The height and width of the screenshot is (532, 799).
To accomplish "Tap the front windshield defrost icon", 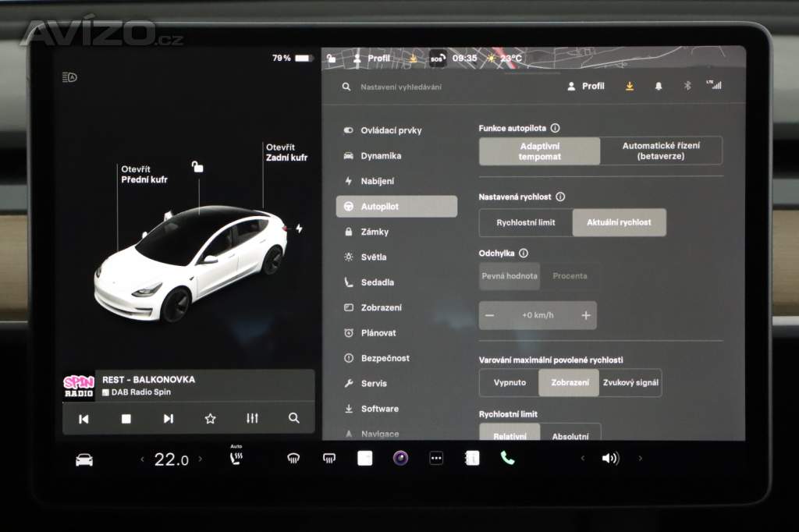I will [293, 459].
